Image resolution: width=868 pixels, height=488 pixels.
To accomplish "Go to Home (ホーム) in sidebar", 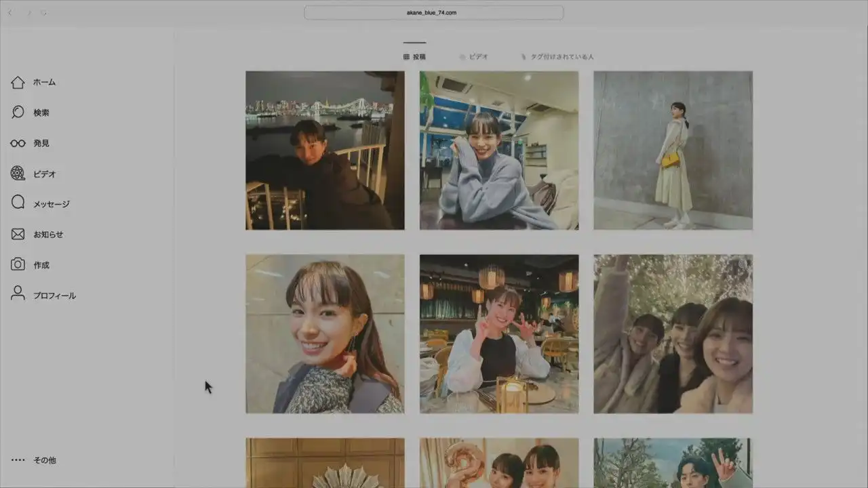I will click(18, 83).
